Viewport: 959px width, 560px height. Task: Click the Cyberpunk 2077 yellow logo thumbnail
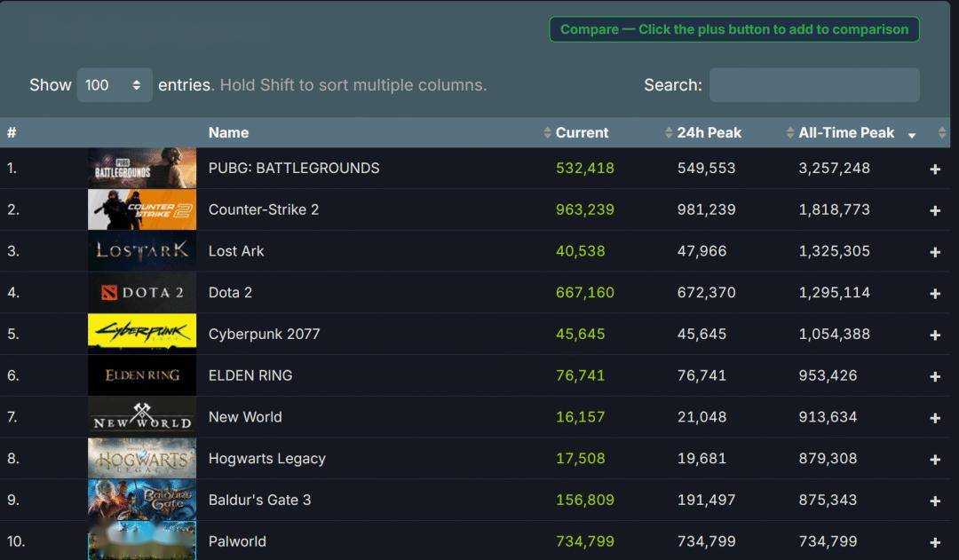(x=142, y=335)
